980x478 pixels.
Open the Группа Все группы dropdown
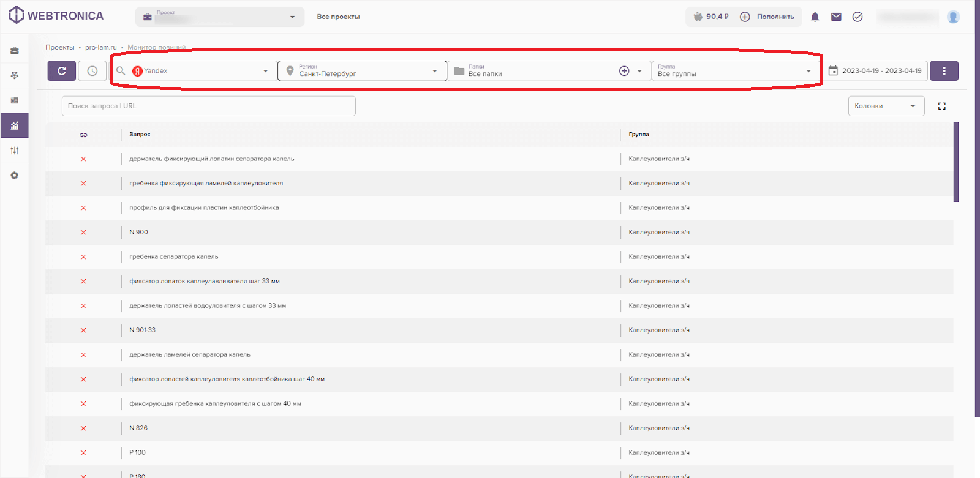pyautogui.click(x=736, y=71)
